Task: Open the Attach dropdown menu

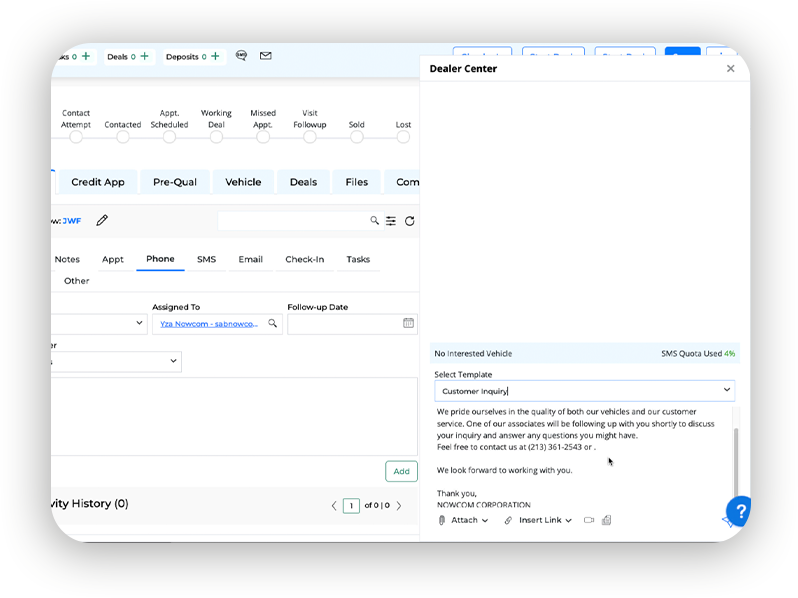Action: point(464,520)
